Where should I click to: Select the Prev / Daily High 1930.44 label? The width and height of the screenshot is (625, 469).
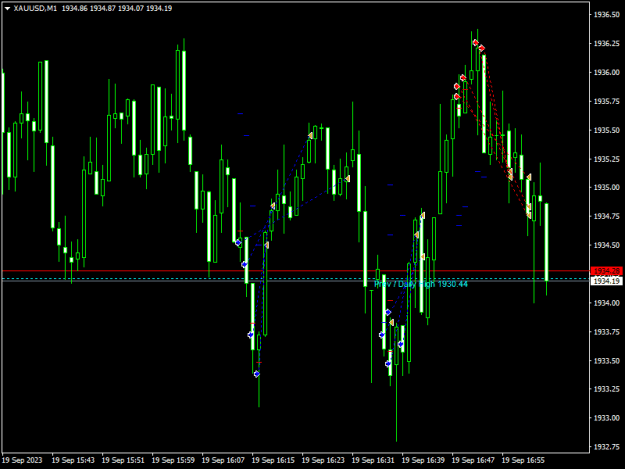click(421, 284)
